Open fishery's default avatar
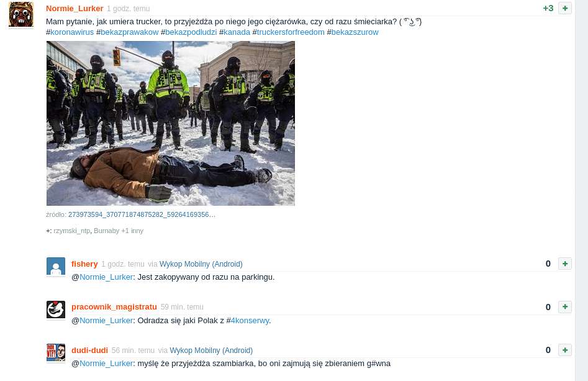The image size is (588, 381). tap(56, 267)
